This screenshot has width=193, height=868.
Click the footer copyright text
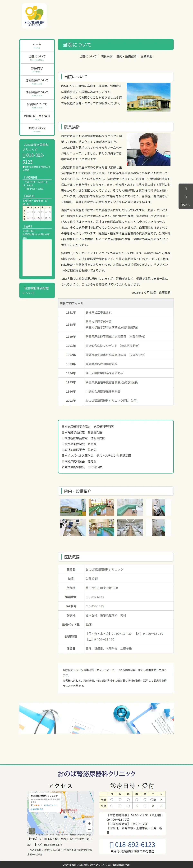click(x=96, y=865)
